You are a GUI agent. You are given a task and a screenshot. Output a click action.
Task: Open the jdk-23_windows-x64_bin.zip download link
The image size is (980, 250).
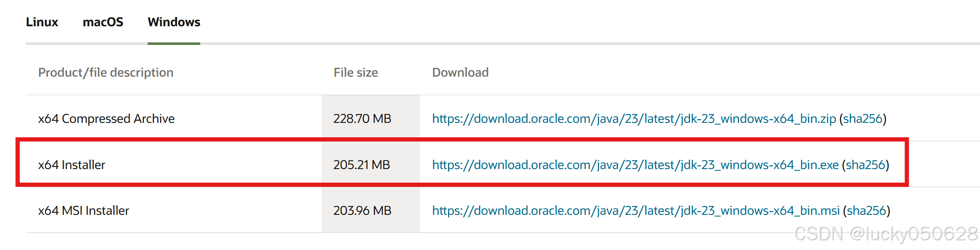[x=634, y=119]
